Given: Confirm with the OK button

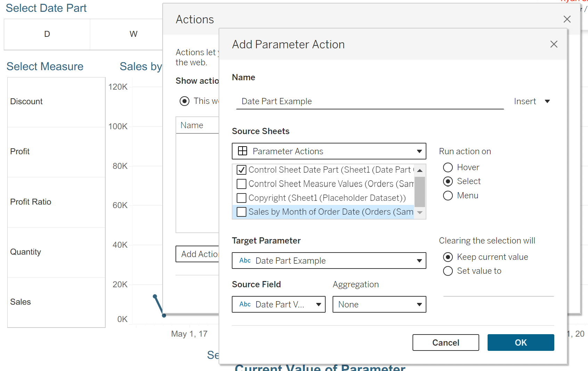Looking at the screenshot, I should click(x=521, y=343).
